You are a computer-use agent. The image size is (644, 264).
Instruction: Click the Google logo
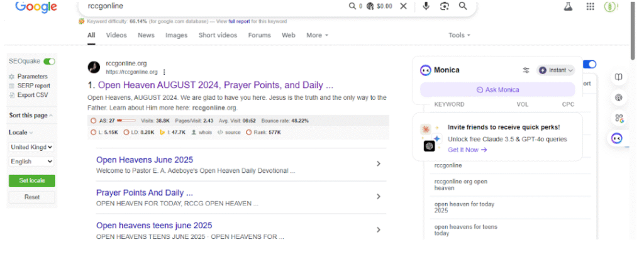36,6
